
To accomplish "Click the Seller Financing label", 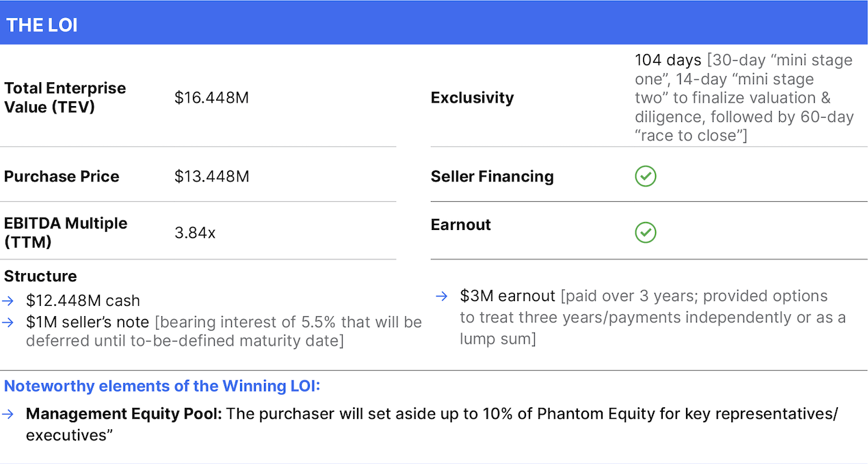I will pos(492,177).
